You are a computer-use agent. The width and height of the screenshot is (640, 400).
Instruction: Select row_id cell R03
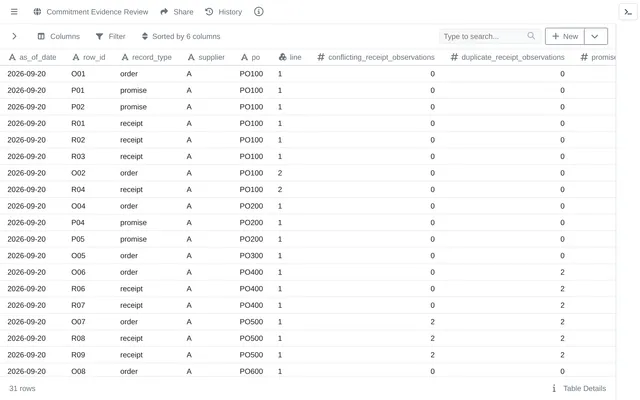(78, 156)
